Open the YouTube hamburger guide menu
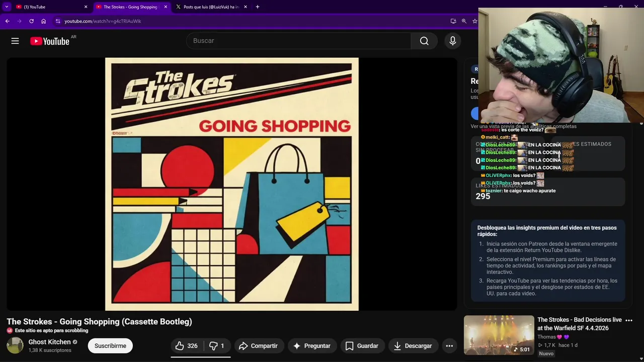 15,41
